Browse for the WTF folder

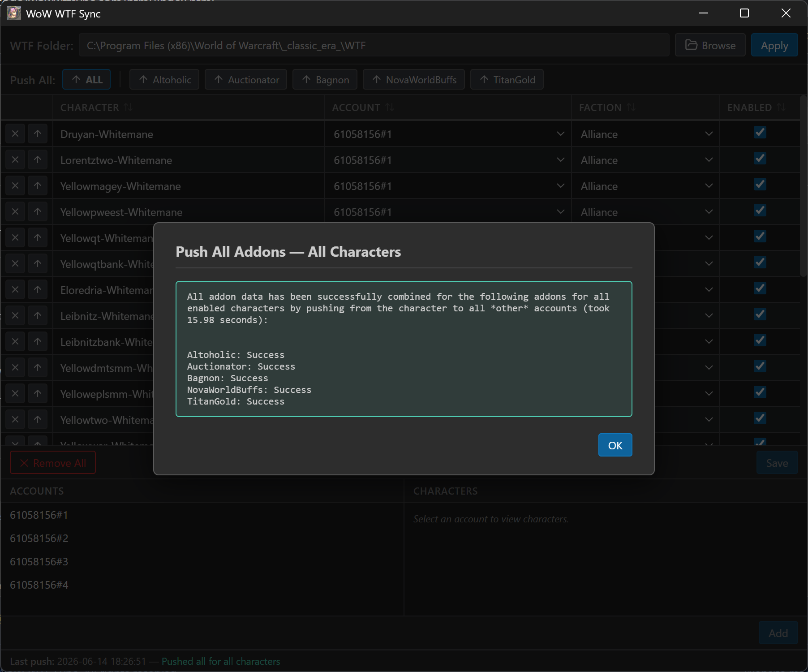pos(710,45)
